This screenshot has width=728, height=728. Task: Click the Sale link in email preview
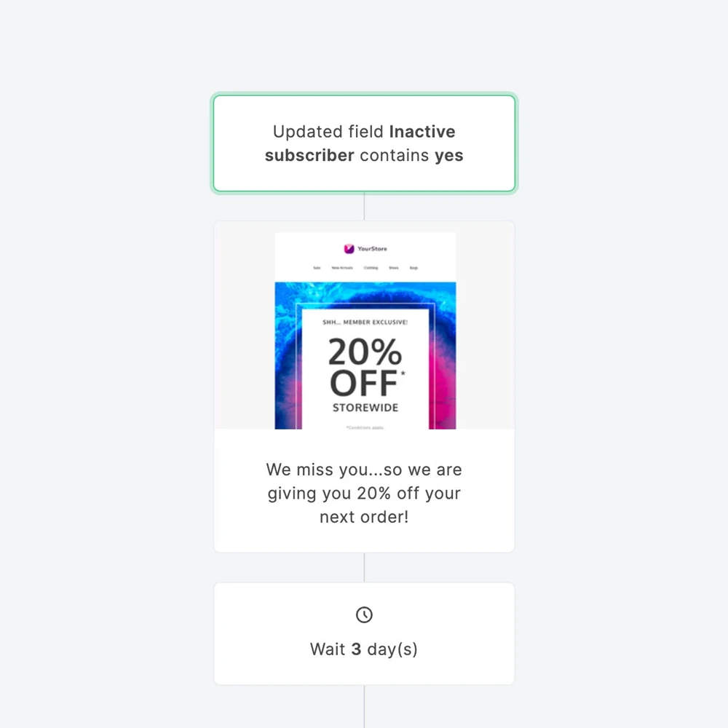[x=317, y=268]
